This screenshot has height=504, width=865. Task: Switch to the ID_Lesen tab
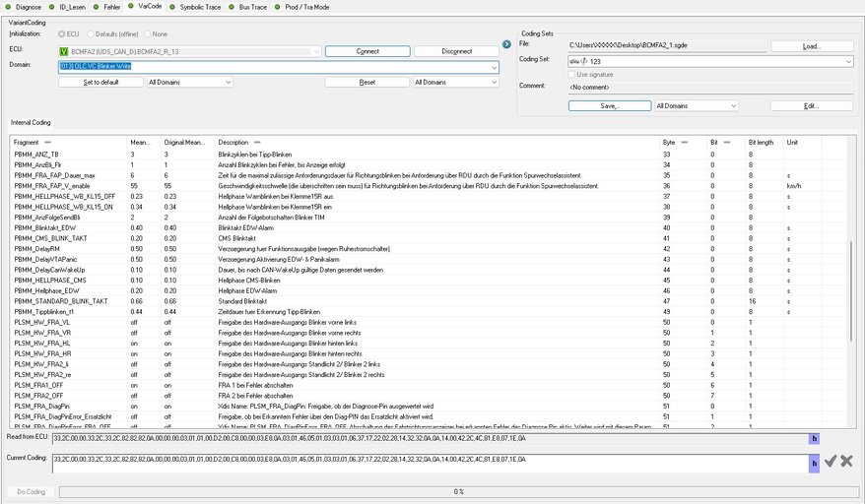point(67,7)
